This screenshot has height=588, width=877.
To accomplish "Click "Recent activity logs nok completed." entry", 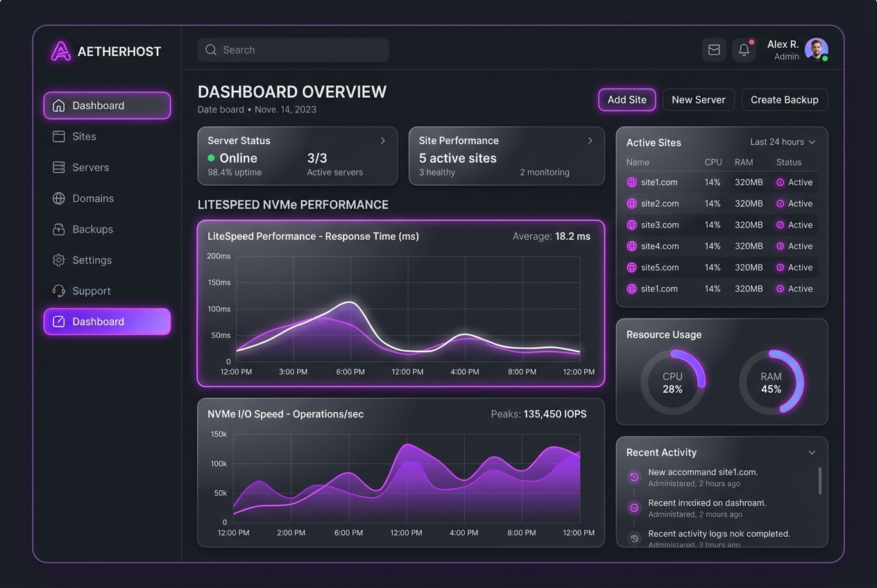I will (x=720, y=534).
